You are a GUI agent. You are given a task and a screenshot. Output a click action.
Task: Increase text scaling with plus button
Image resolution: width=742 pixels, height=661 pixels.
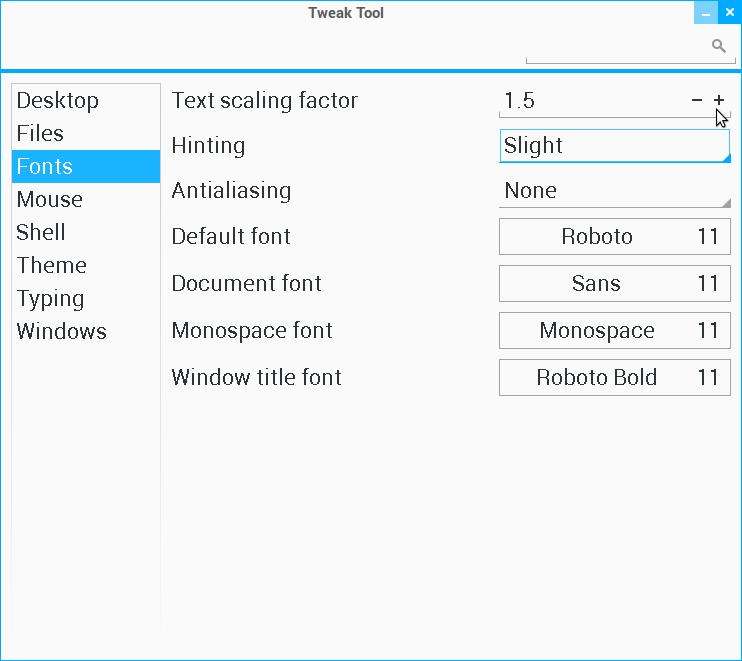(x=719, y=100)
